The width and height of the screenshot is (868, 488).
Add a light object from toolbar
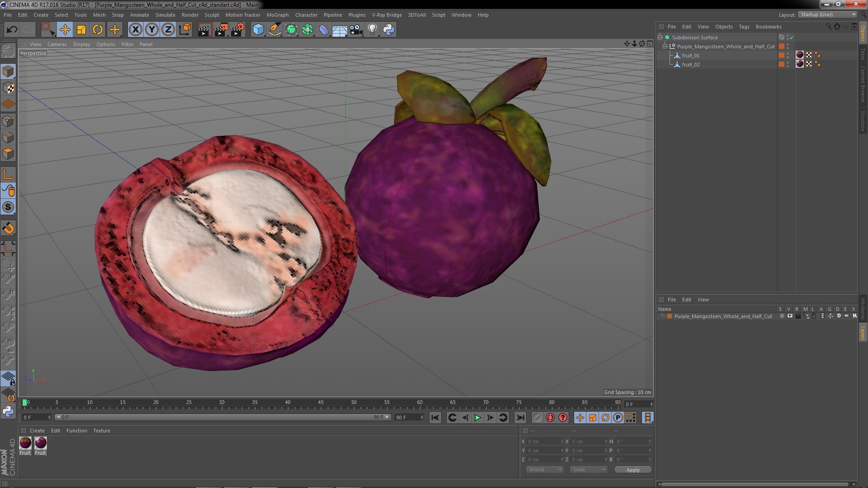pos(372,30)
